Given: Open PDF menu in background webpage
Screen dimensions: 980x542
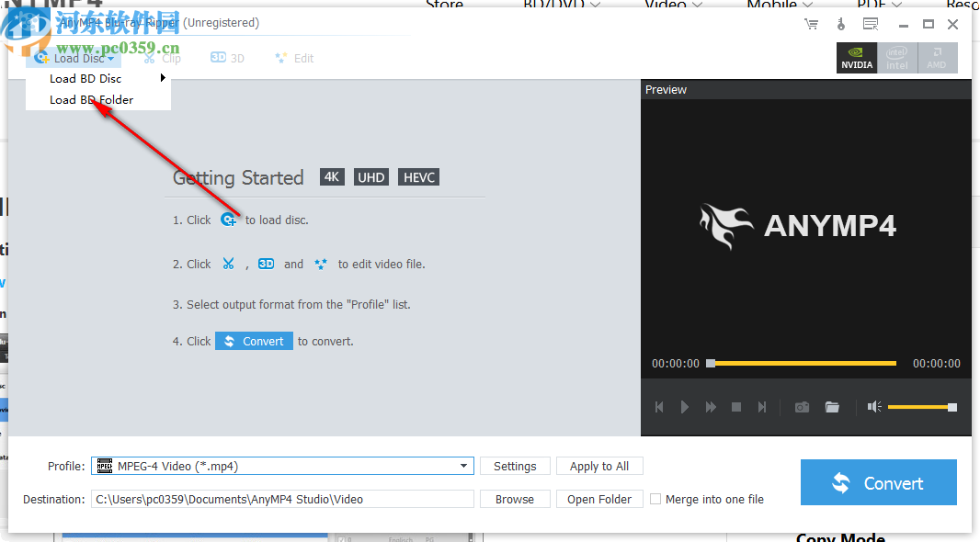Looking at the screenshot, I should [880, 4].
